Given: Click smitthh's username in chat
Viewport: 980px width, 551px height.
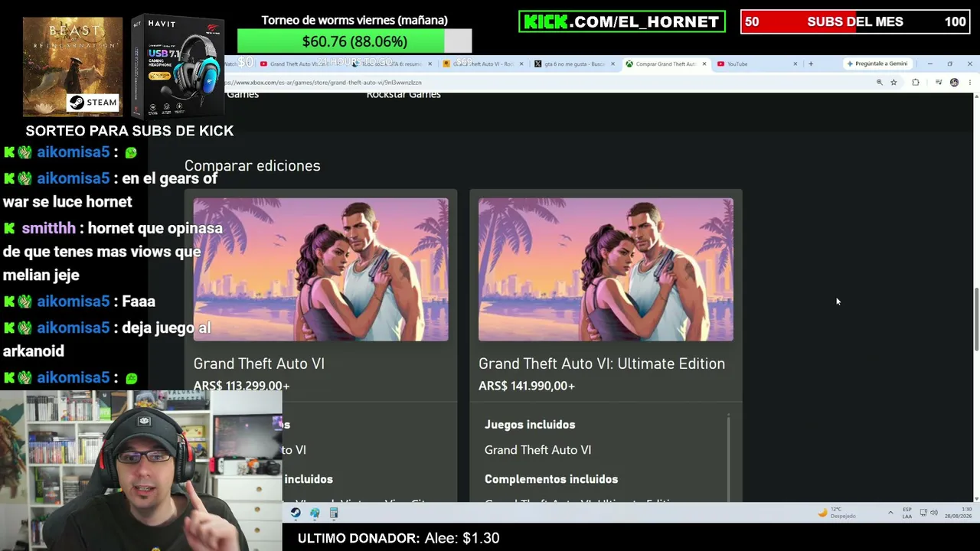Looking at the screenshot, I should (48, 228).
